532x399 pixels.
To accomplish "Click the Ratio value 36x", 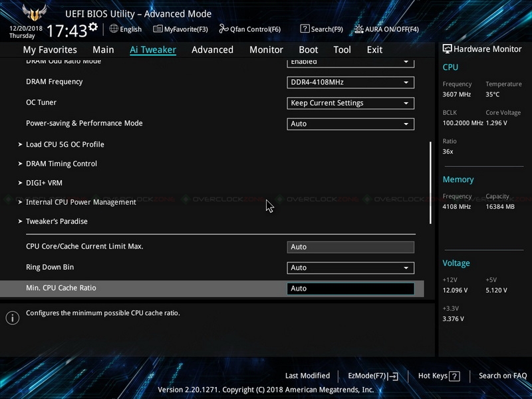I will 448,152.
